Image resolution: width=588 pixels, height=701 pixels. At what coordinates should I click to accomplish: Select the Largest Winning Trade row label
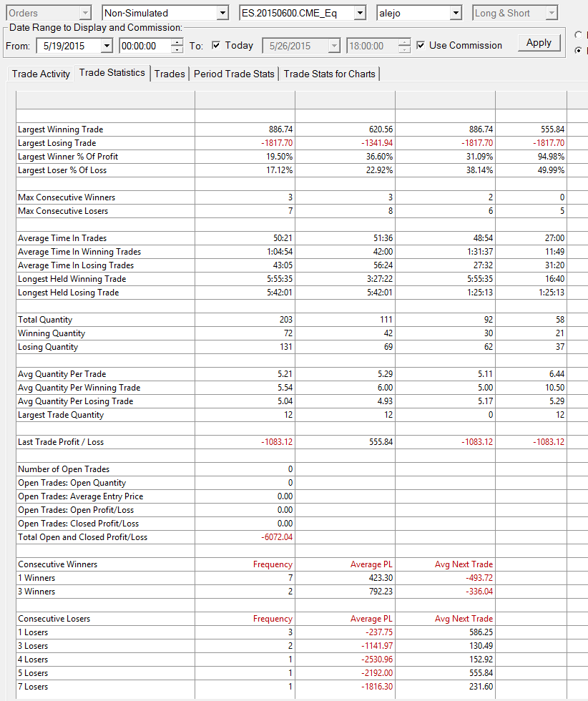[x=60, y=129]
